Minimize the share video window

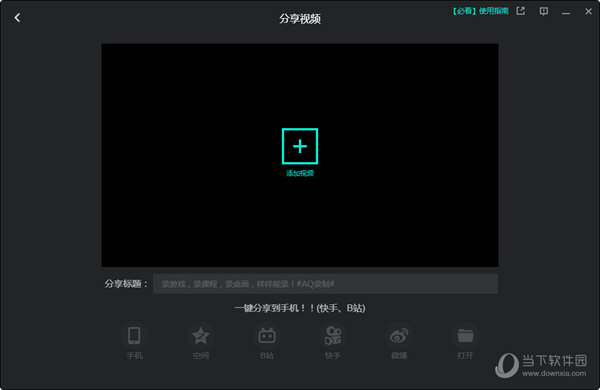pos(566,13)
